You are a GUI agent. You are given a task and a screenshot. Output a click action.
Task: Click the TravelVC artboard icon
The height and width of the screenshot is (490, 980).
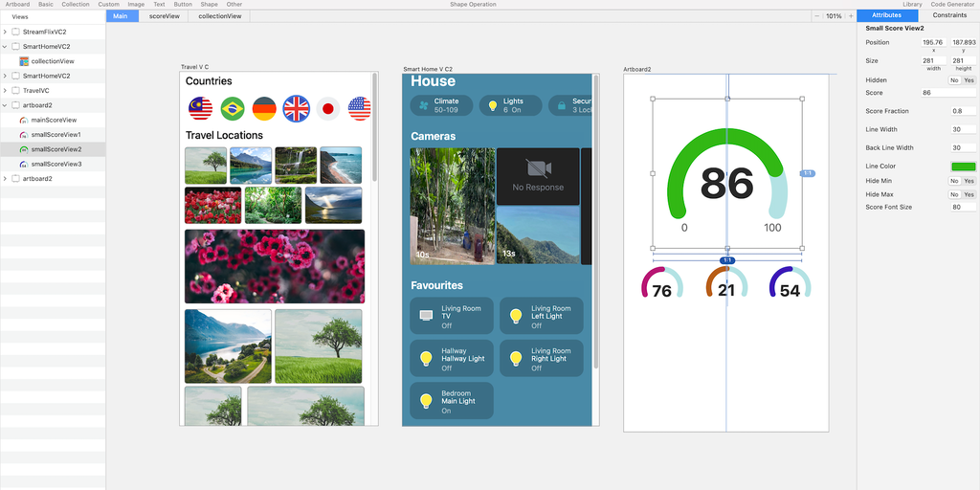click(x=16, y=91)
